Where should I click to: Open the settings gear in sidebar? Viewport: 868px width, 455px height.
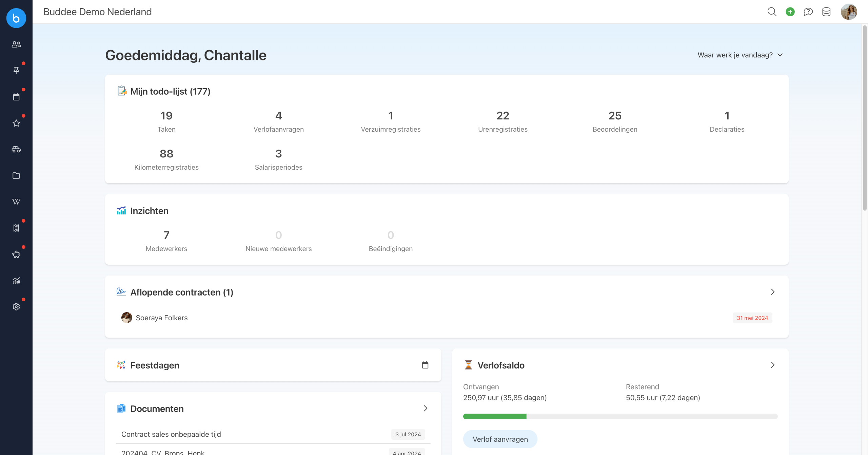point(16,307)
